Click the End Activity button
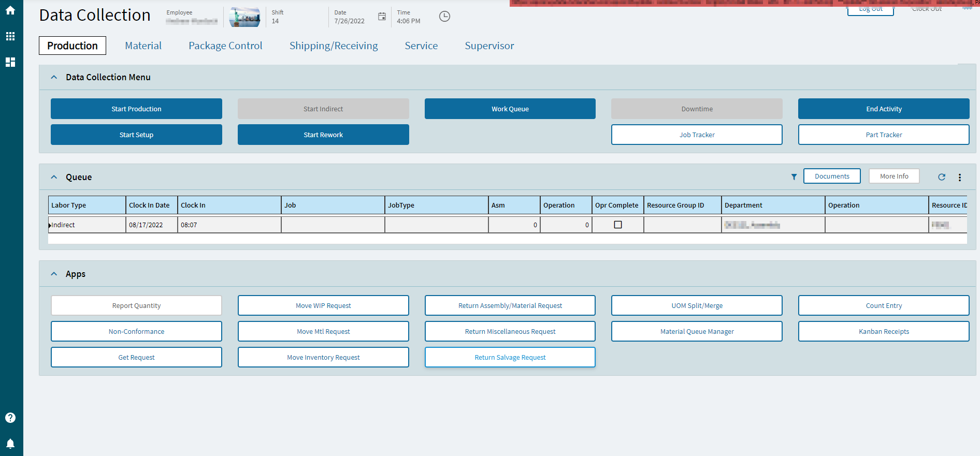This screenshot has width=980, height=456. coord(884,109)
